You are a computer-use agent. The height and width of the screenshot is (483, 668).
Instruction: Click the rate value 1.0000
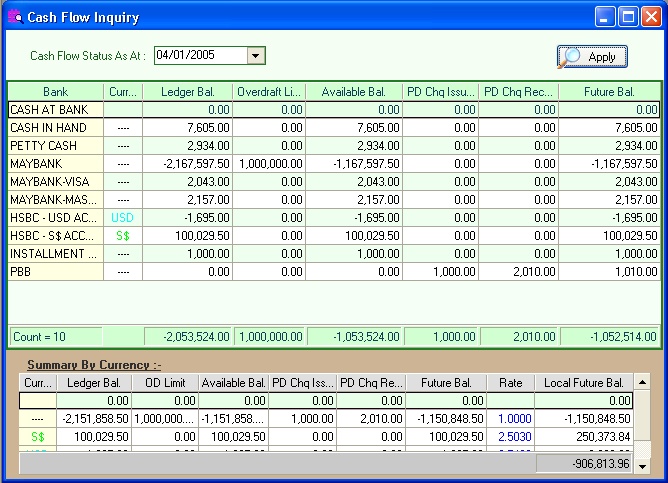point(510,419)
